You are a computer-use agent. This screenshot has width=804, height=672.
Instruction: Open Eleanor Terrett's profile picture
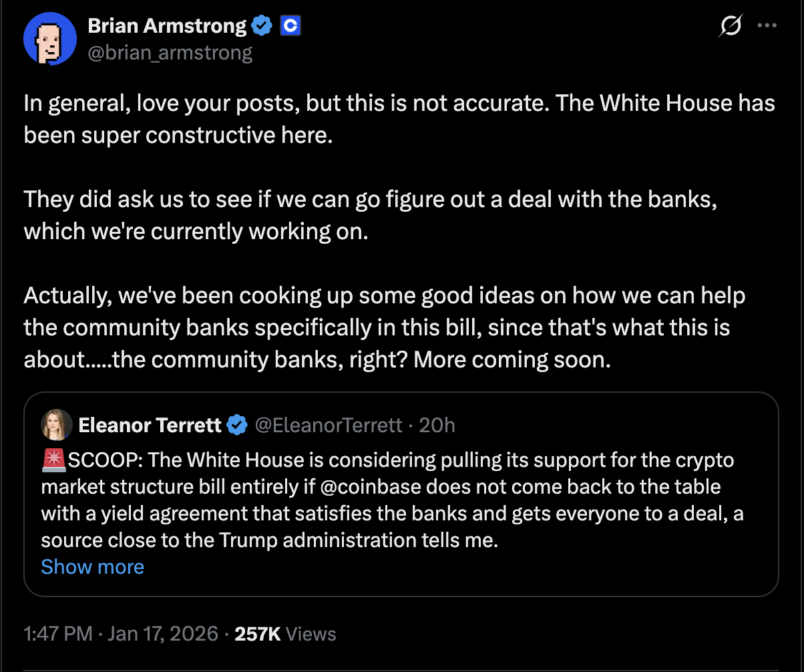point(57,425)
